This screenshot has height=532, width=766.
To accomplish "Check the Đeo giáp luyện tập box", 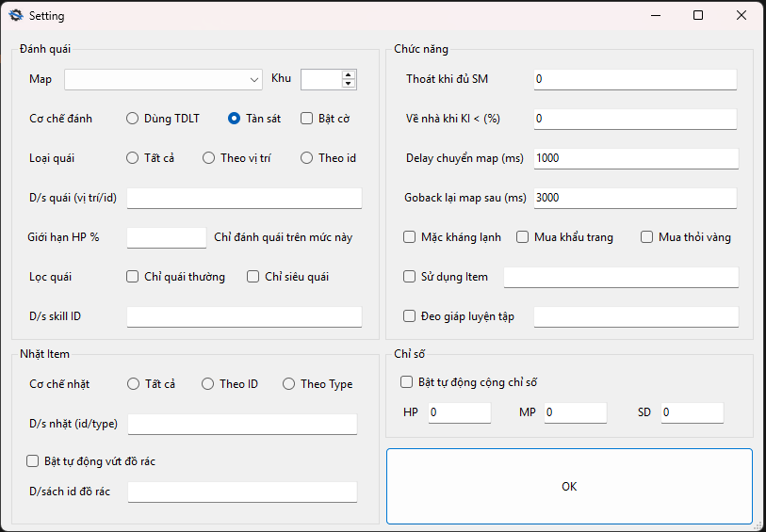I will click(x=410, y=316).
